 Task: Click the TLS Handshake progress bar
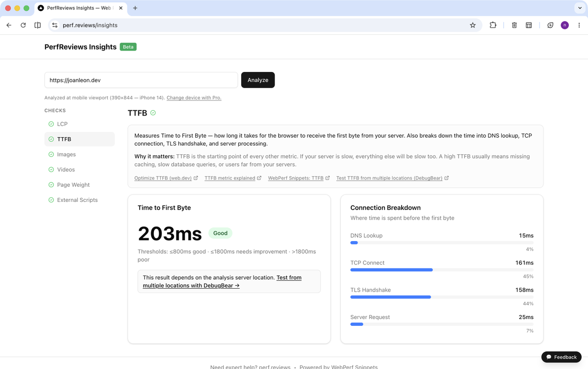[x=442, y=297]
